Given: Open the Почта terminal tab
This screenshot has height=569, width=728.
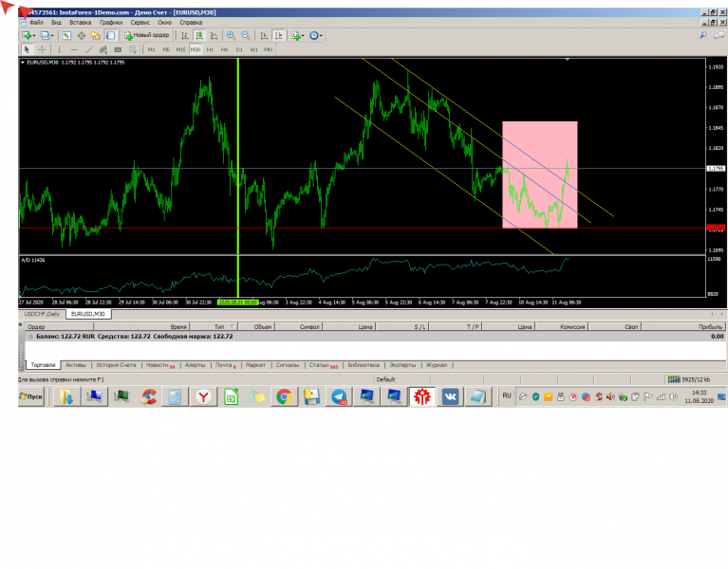Looking at the screenshot, I should [225, 365].
